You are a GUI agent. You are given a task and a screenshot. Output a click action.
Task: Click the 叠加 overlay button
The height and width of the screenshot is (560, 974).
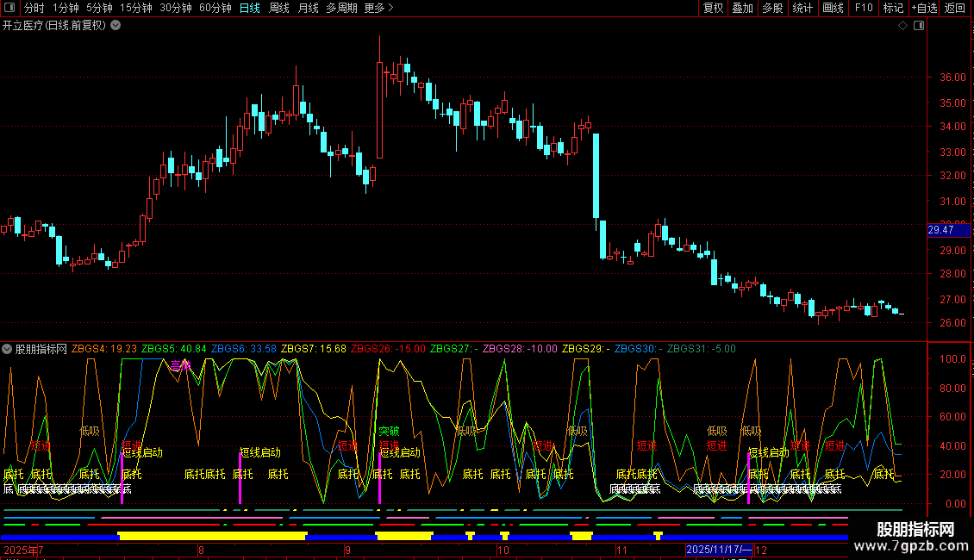(742, 8)
